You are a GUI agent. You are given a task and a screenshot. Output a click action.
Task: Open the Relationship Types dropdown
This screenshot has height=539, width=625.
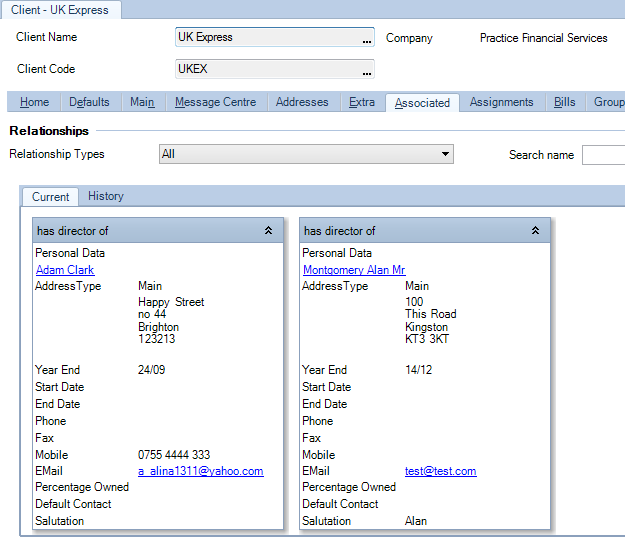click(445, 154)
